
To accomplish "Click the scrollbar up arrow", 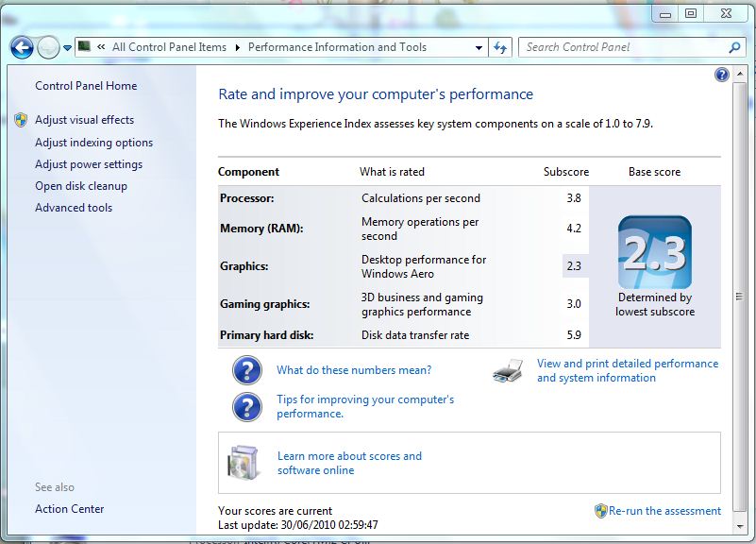I will click(740, 74).
